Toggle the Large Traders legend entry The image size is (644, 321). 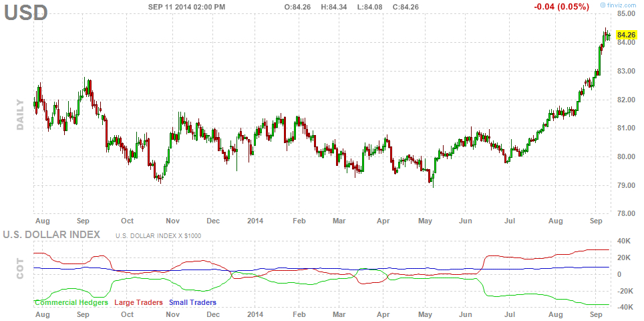[x=139, y=302]
